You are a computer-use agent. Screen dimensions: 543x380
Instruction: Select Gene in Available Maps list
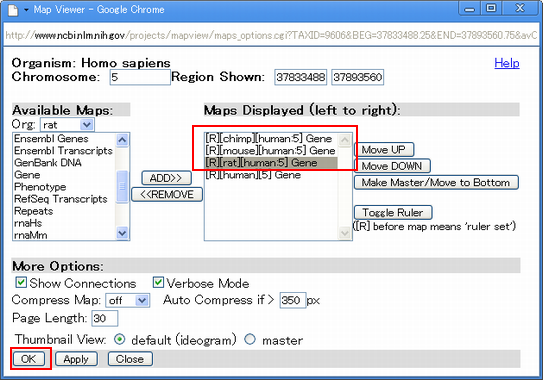27,175
